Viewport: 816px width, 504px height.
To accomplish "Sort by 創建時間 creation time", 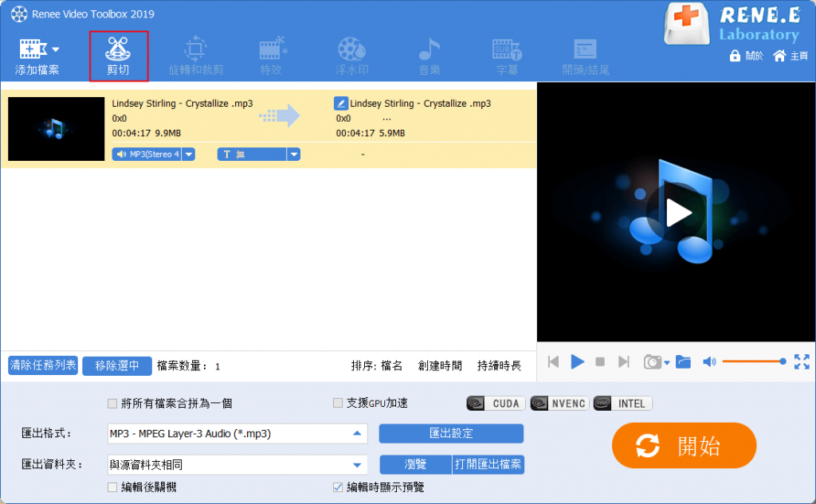I will pyautogui.click(x=440, y=365).
